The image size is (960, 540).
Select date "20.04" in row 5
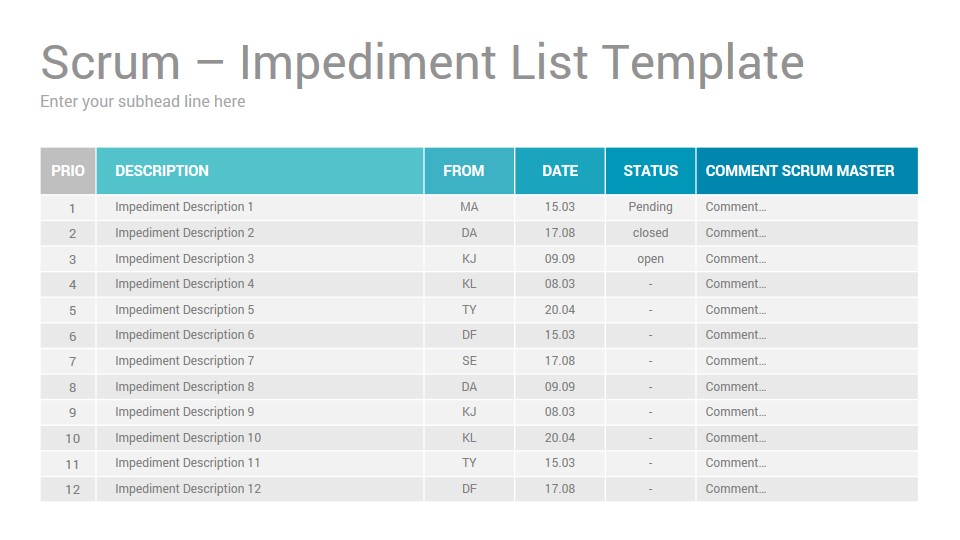[x=560, y=310]
